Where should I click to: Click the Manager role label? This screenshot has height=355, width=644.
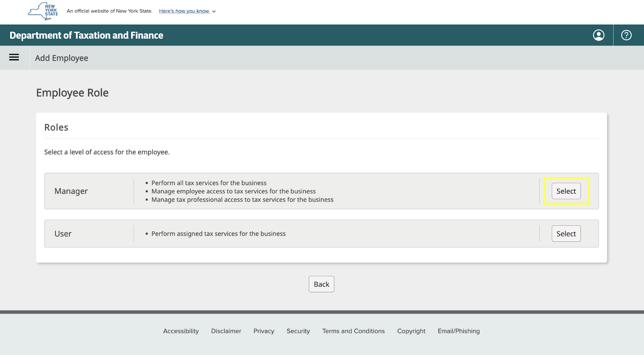[71, 191]
